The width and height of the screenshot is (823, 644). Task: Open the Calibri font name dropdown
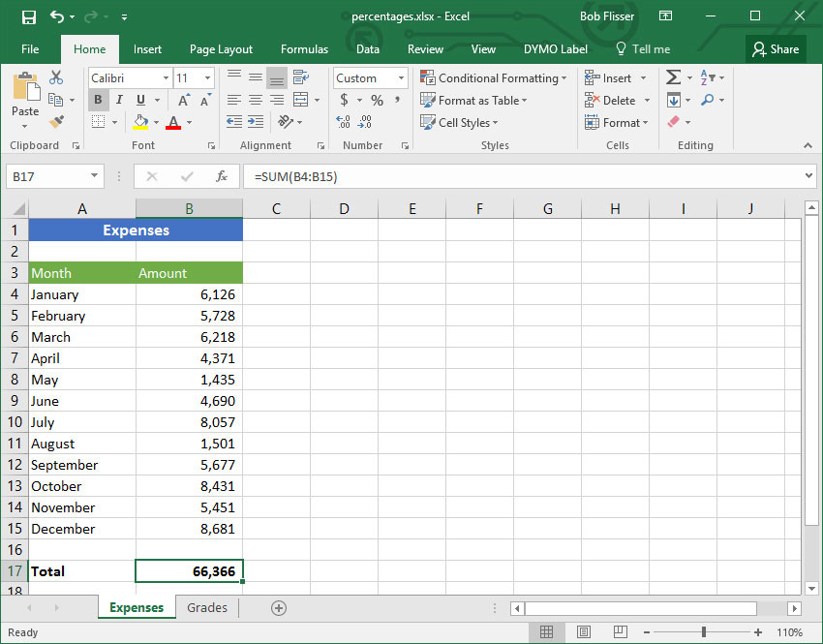coord(166,78)
